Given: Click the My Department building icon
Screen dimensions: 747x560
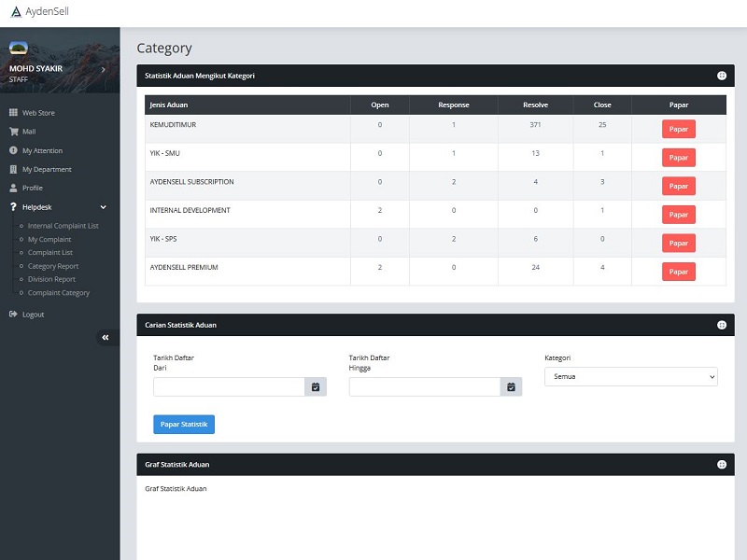Looking at the screenshot, I should [14, 169].
